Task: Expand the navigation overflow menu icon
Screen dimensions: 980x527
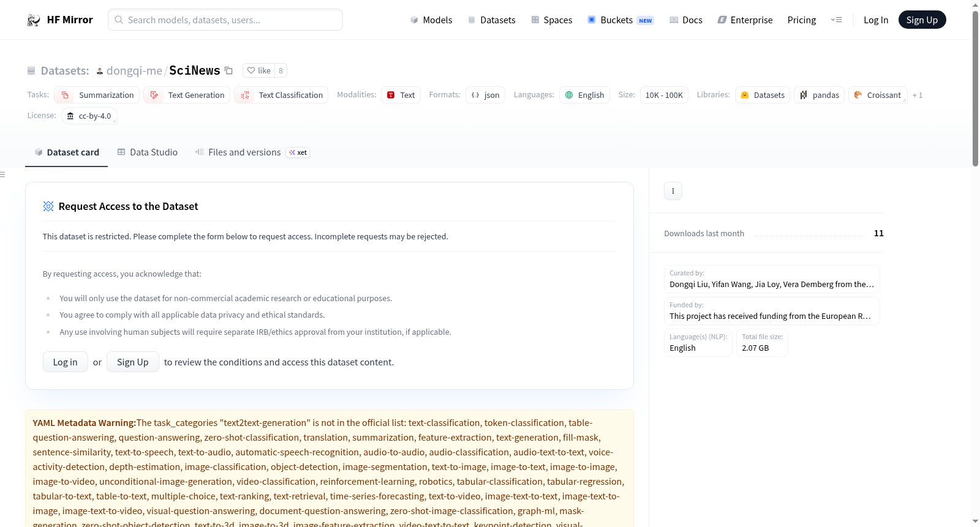Action: click(836, 20)
